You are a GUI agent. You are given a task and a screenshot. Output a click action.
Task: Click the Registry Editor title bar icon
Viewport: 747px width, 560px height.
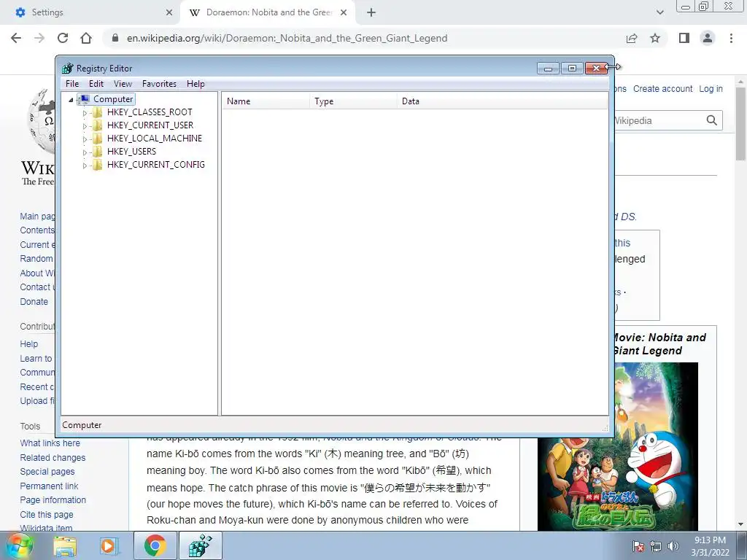coord(68,69)
